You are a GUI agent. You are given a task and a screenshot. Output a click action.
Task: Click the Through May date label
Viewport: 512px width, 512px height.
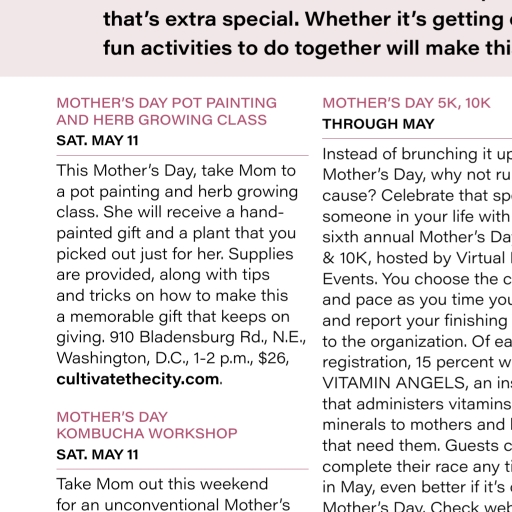coord(378,124)
